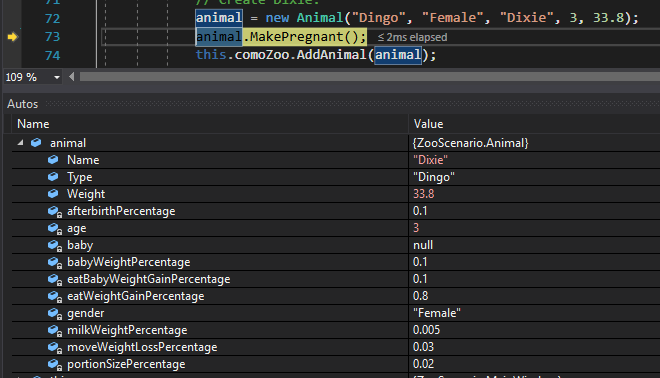The image size is (660, 378).
Task: Click the Autos panel title
Action: pyautogui.click(x=22, y=104)
